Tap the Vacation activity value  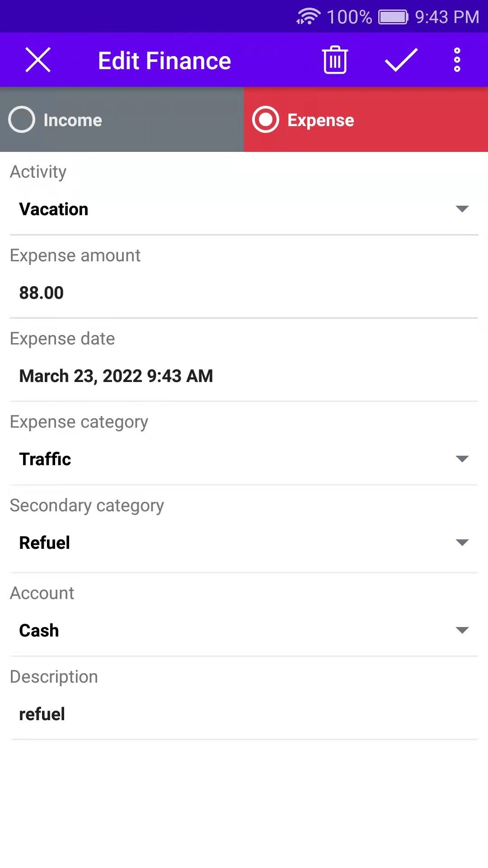[x=54, y=209]
